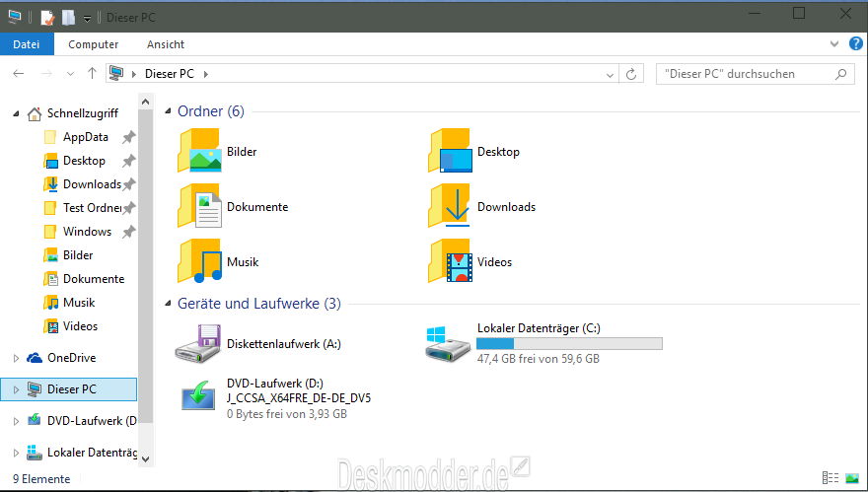Select Dieser PC in the sidebar

(71, 389)
